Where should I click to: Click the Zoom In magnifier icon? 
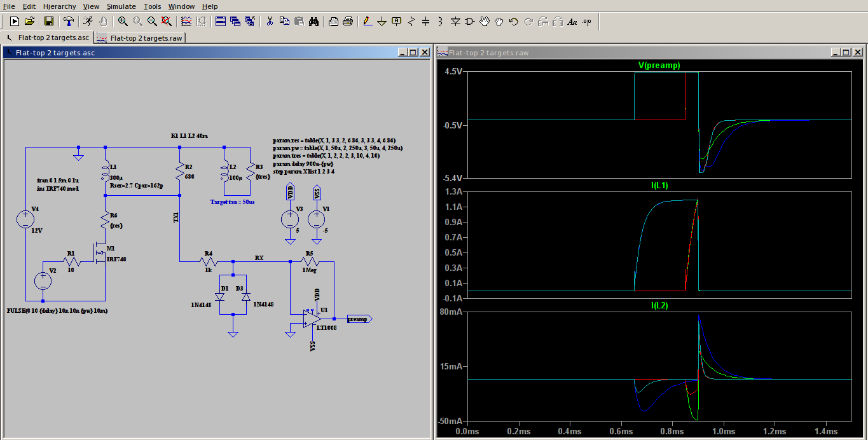pyautogui.click(x=123, y=21)
